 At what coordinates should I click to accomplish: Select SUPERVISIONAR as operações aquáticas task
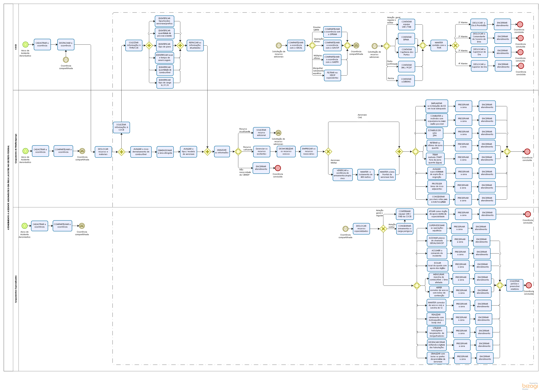pyautogui.click(x=437, y=228)
